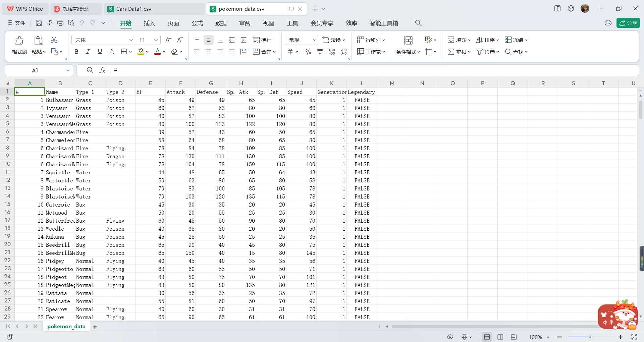Apply strikethrough formatting icon
The height and width of the screenshot is (342, 644).
[x=112, y=52]
